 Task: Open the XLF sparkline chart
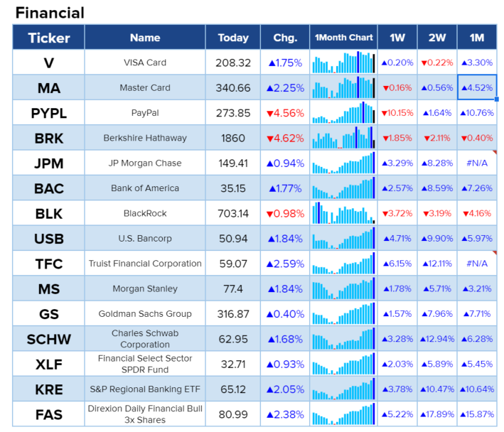[x=343, y=364]
